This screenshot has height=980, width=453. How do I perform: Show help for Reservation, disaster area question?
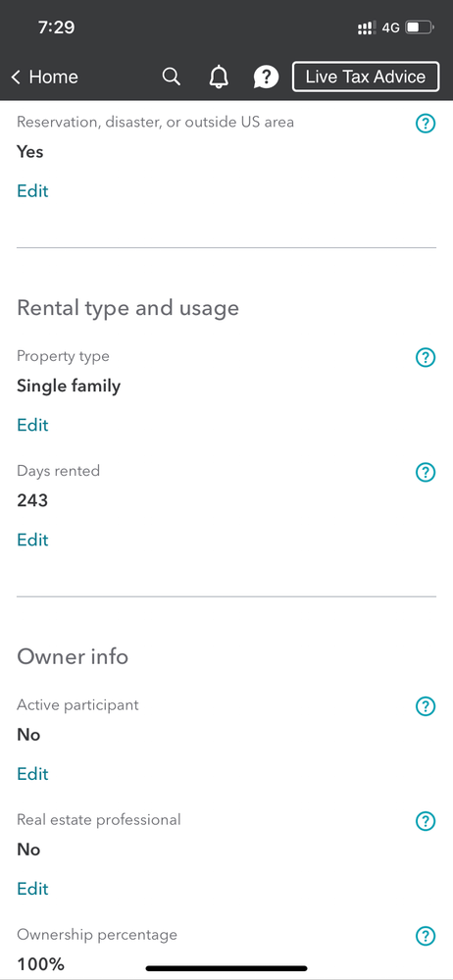point(426,125)
